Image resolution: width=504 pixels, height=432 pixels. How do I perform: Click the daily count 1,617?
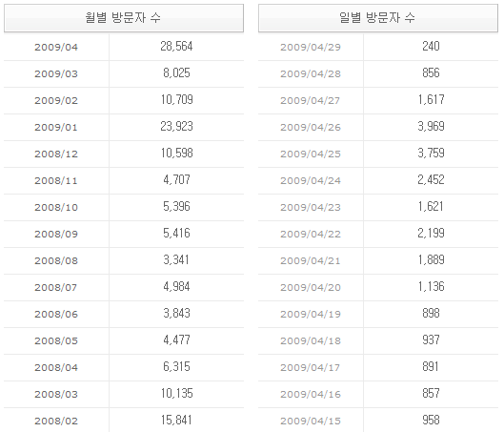click(431, 100)
